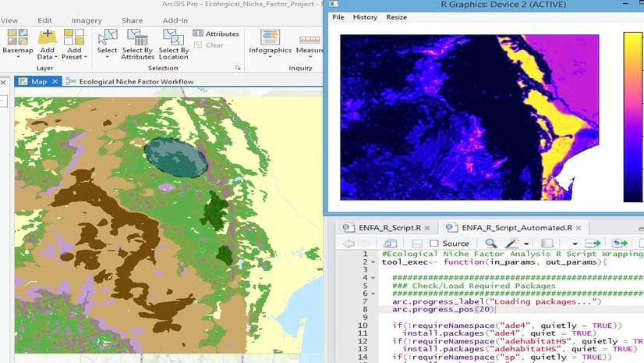The image size is (644, 363).
Task: Switch to Ecological Niche Factor Workflow tab
Action: click(x=136, y=81)
